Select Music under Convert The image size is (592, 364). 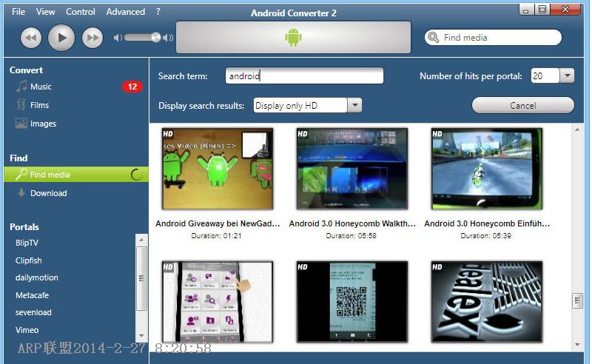[x=41, y=87]
